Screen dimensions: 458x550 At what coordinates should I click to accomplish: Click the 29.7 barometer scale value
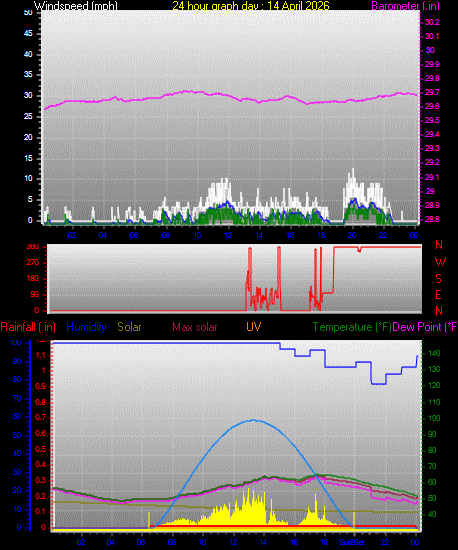tap(432, 92)
